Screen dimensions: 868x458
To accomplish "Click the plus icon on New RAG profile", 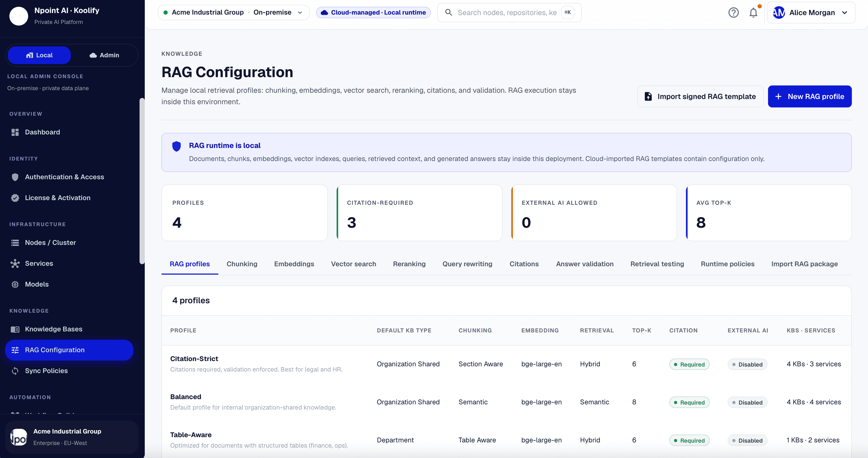I will (778, 96).
